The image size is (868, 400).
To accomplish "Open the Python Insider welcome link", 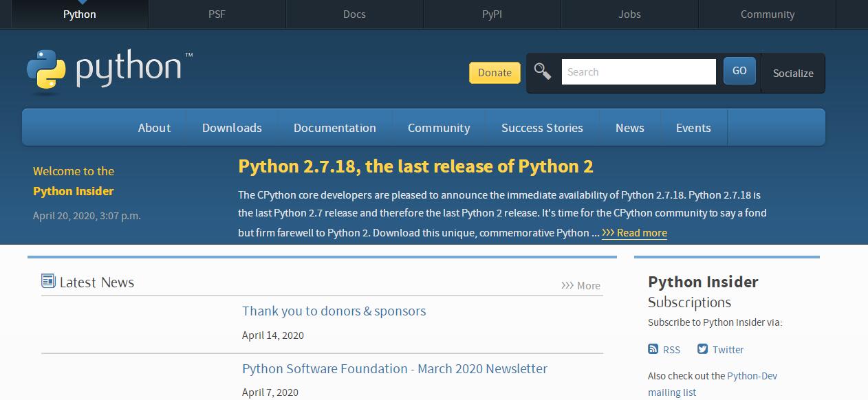I will tap(74, 191).
